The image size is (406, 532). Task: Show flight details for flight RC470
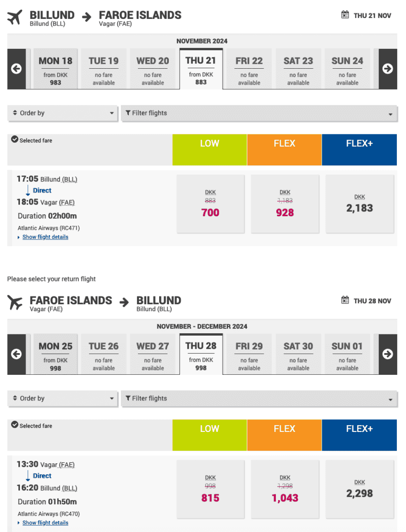pos(45,523)
